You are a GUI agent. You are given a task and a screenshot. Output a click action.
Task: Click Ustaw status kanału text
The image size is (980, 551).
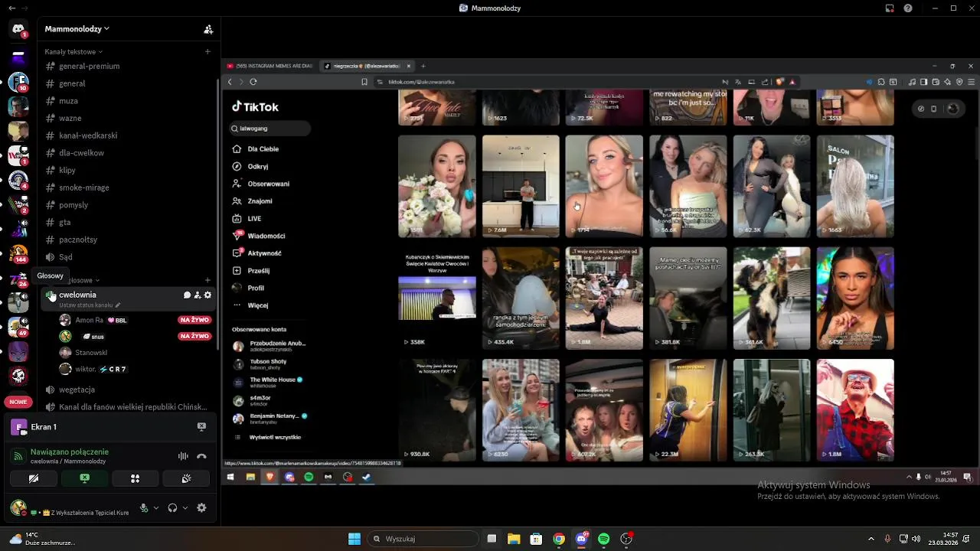86,305
